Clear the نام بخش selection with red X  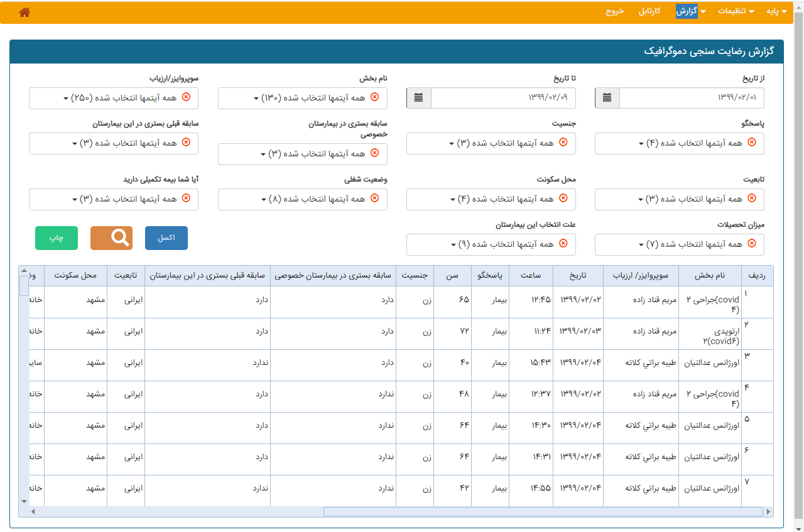(x=375, y=97)
